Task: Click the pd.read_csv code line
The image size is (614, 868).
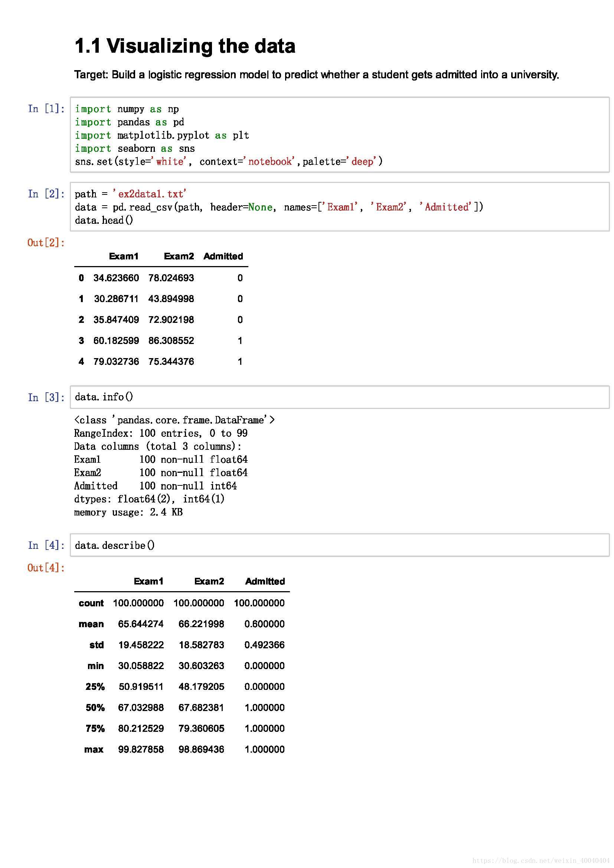Action: (x=279, y=207)
